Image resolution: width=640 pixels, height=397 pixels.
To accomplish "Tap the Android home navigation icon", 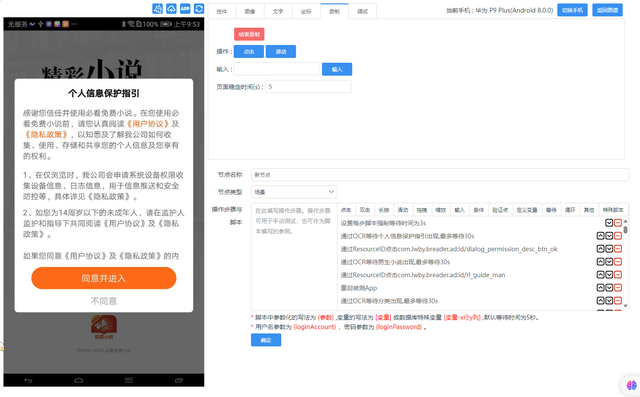I will [x=78, y=380].
